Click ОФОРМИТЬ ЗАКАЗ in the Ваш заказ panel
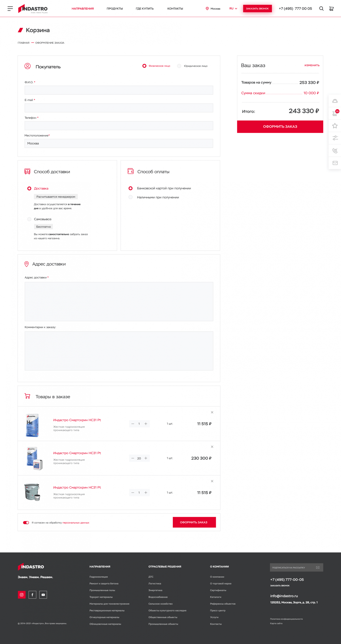The height and width of the screenshot is (644, 341). click(x=280, y=127)
